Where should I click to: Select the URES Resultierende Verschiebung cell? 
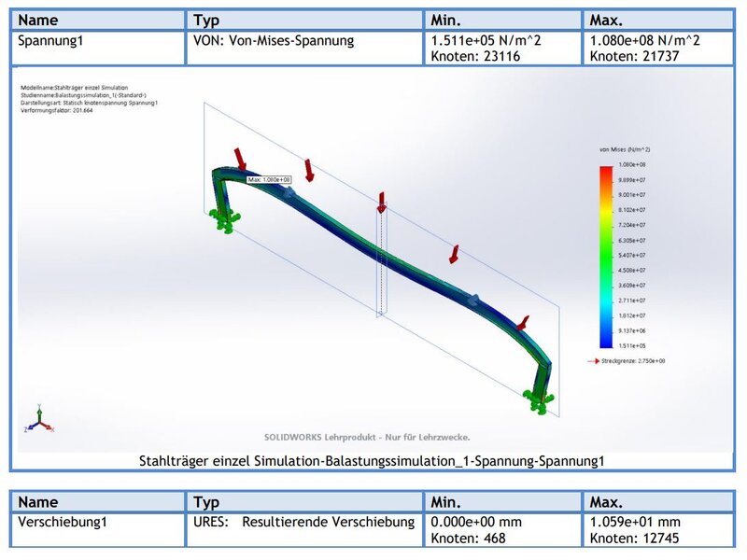(303, 521)
